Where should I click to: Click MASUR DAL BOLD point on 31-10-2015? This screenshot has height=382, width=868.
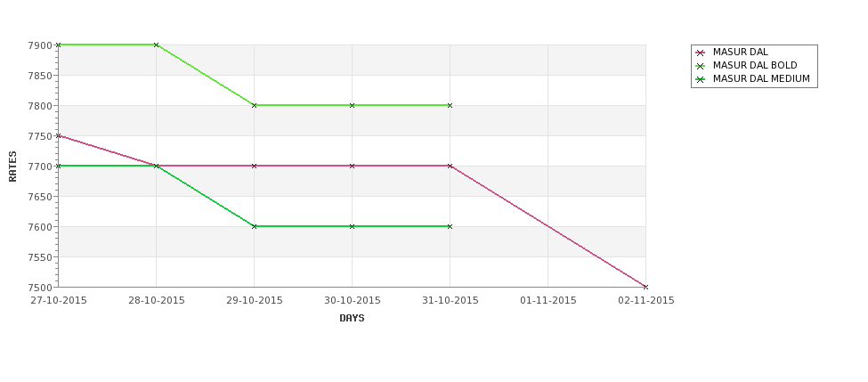450,105
